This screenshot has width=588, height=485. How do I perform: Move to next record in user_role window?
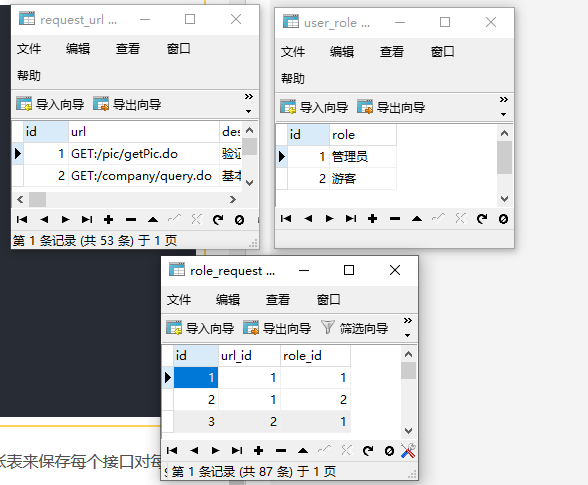click(x=329, y=219)
